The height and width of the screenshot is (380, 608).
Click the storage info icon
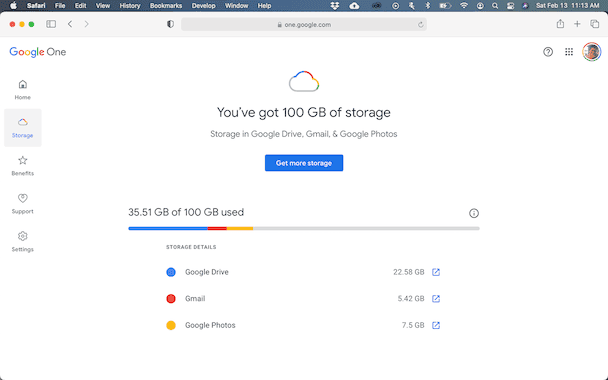pos(474,213)
